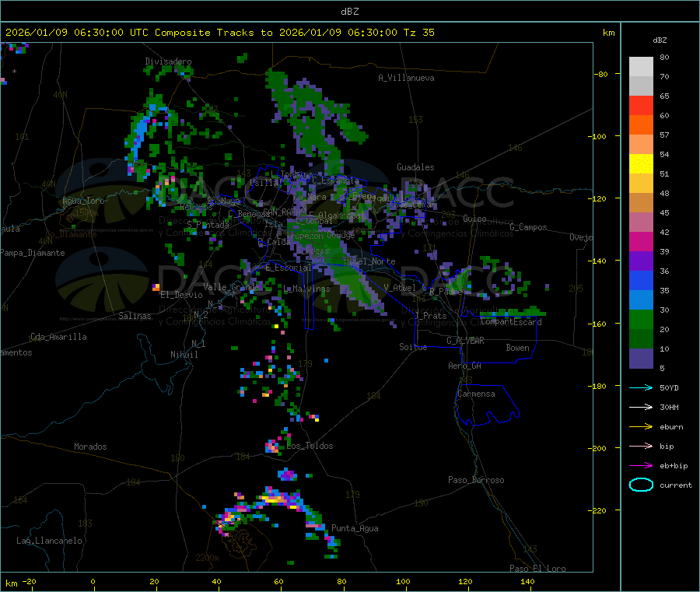Click the 'Cda_Amarilla' map label
Viewport: 700px width, 592px height.
(58, 337)
